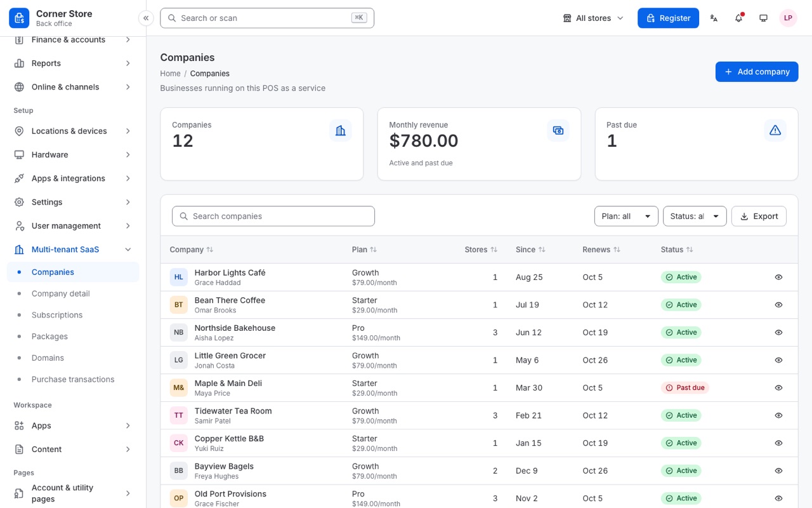This screenshot has height=508, width=812.
Task: Open the notifications bell
Action: tap(738, 18)
